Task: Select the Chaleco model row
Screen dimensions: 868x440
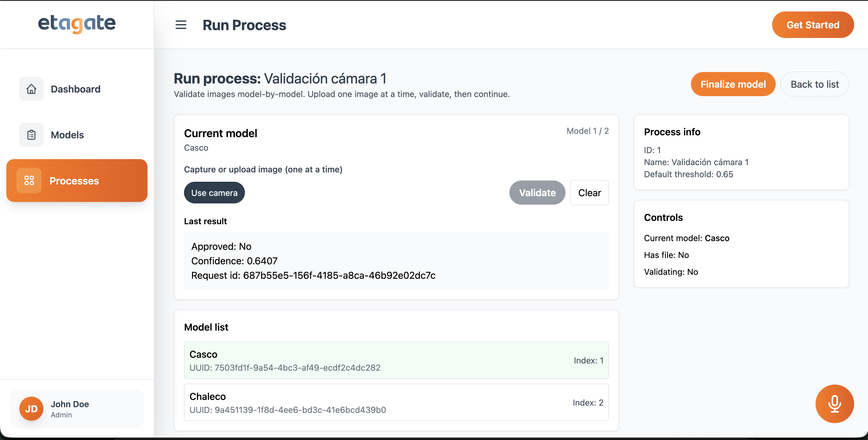Action: [x=396, y=402]
